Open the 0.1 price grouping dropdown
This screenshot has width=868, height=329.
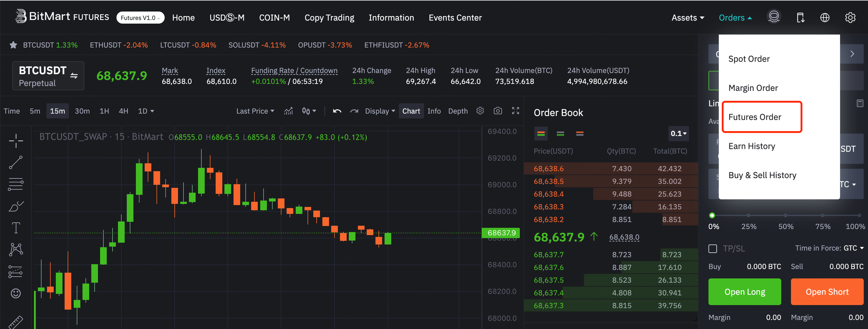tap(678, 133)
